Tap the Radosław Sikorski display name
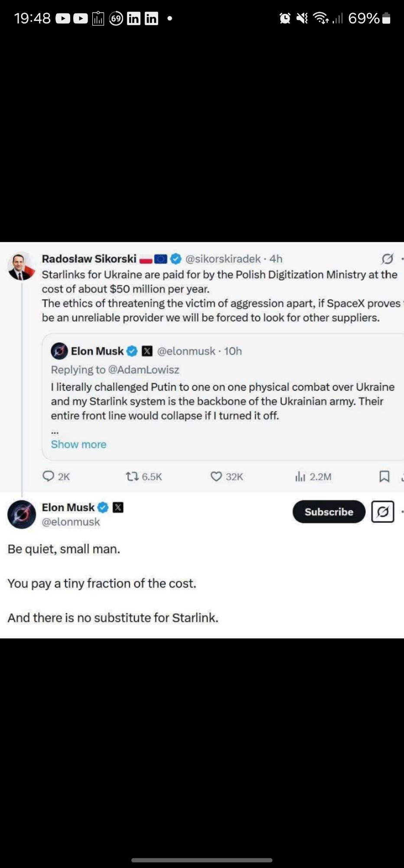This screenshot has width=404, height=868. tap(89, 259)
